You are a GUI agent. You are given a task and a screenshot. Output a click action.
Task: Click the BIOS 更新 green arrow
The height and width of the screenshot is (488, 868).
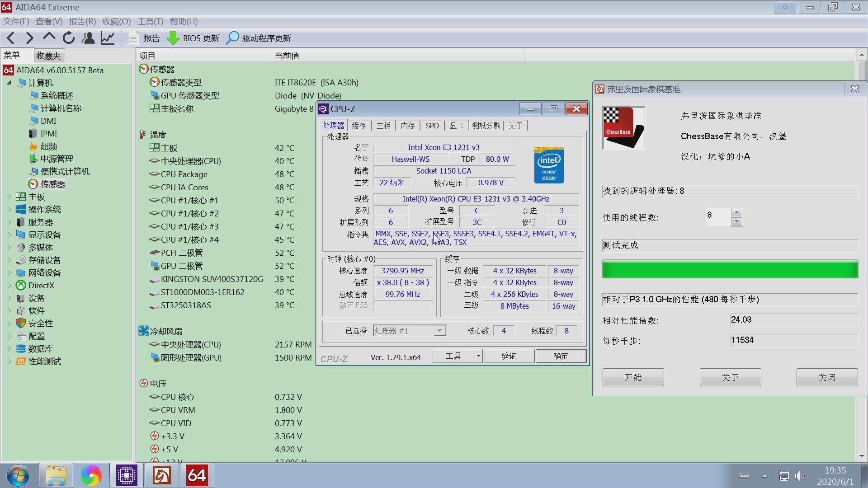point(173,38)
